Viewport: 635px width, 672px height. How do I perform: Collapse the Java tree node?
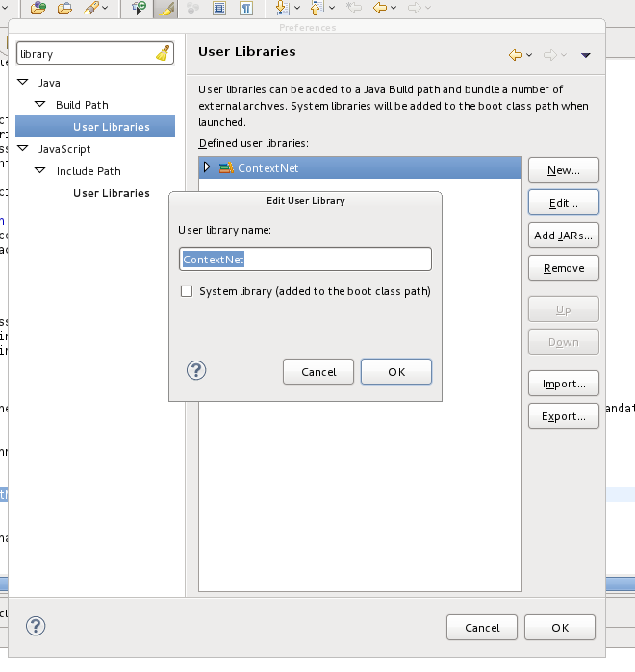[24, 83]
